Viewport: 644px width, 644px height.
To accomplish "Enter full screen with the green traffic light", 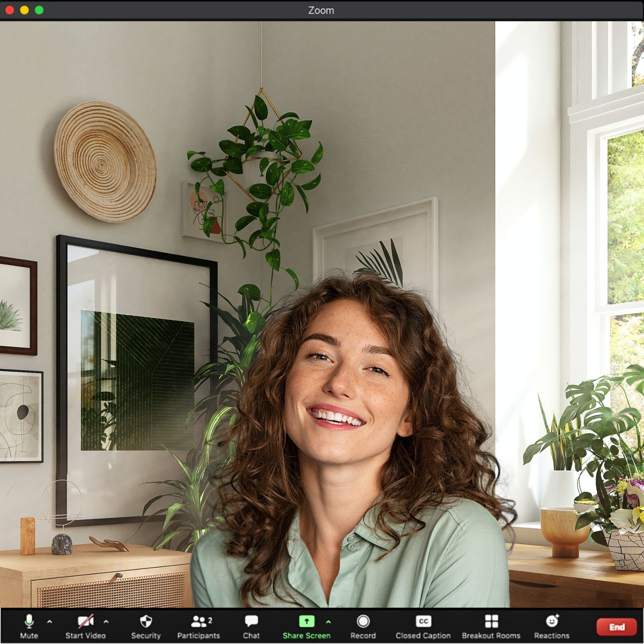I will coord(39,10).
